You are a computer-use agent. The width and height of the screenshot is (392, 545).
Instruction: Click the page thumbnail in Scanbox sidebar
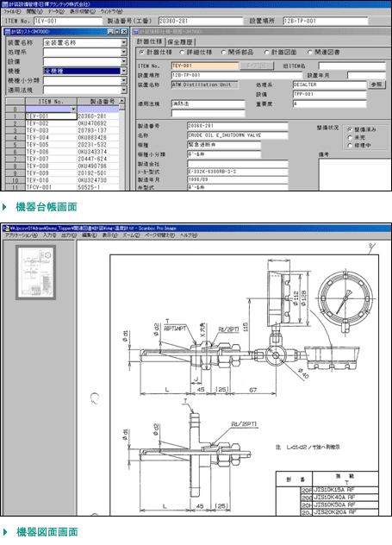(x=35, y=272)
